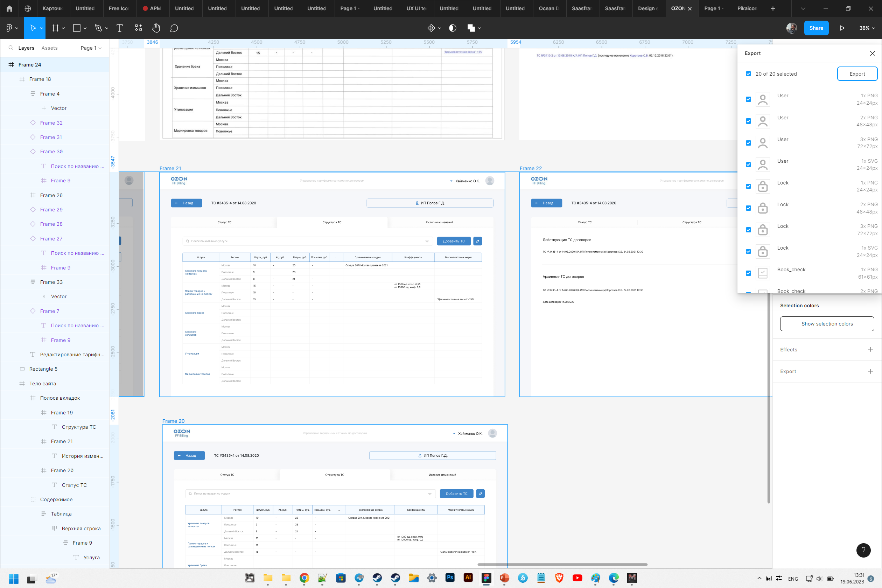
Task: Click the user avatar in toolbar
Action: pos(792,28)
